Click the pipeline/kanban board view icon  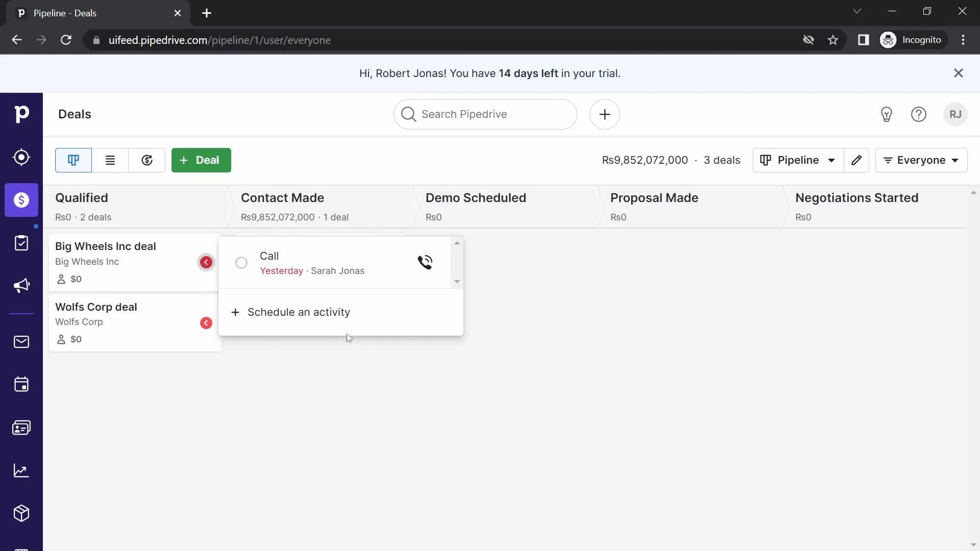(x=73, y=160)
